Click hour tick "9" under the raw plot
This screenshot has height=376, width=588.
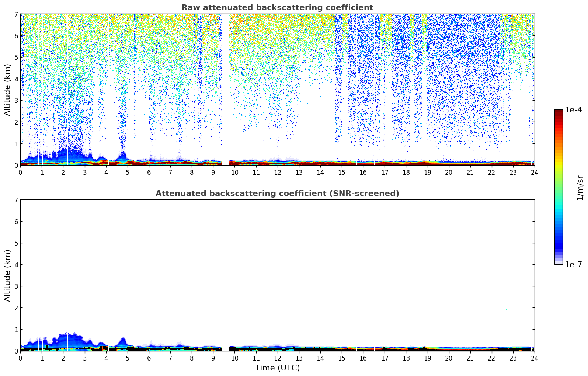[x=213, y=172]
